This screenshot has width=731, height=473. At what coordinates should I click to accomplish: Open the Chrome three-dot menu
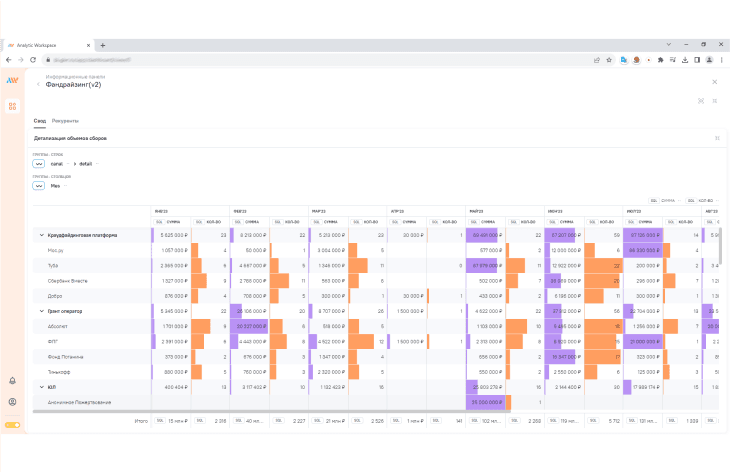tap(722, 60)
